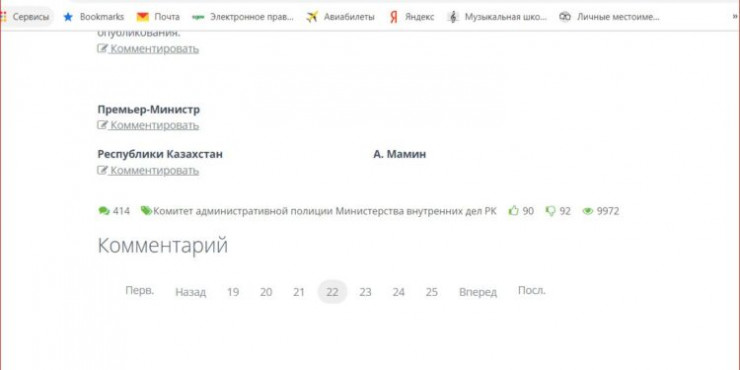740x370 pixels.
Task: Click the thumbs-up like icon
Action: 513,211
